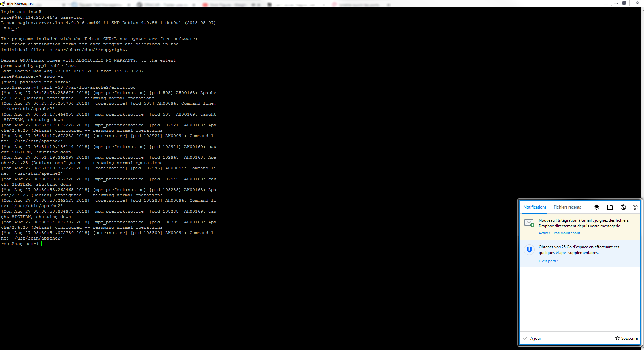This screenshot has height=350, width=644.
Task: Minimize the PuTTY terminal window
Action: tap(615, 3)
